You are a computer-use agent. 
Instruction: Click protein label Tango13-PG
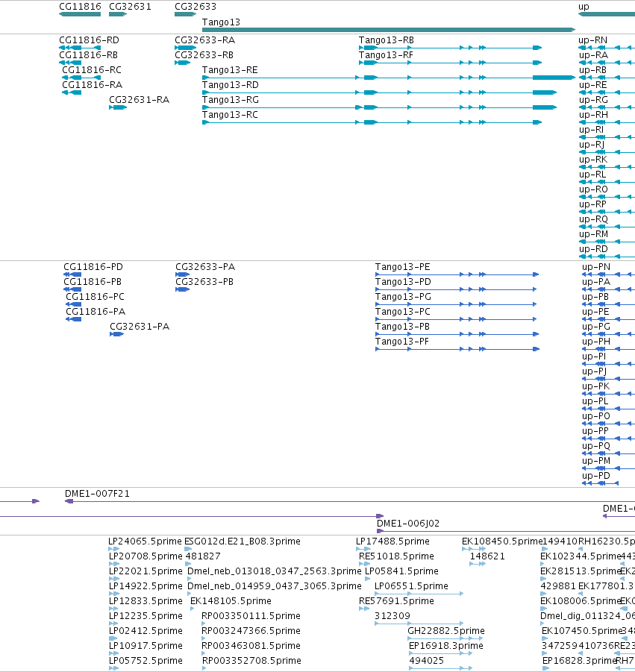click(x=403, y=297)
